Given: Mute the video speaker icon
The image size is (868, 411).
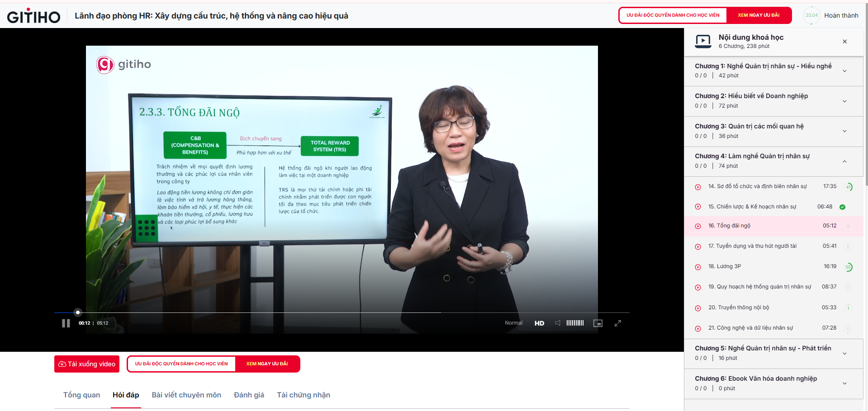Looking at the screenshot, I should click(558, 323).
